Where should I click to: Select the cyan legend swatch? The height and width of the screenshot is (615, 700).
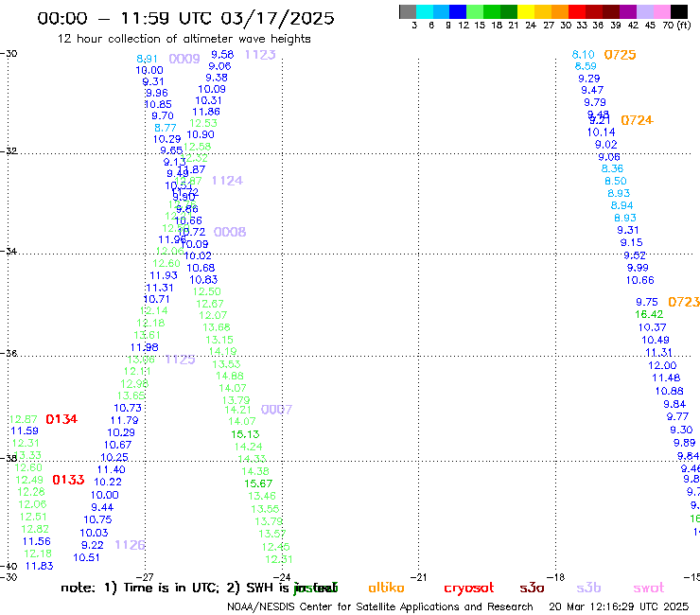[x=425, y=11]
